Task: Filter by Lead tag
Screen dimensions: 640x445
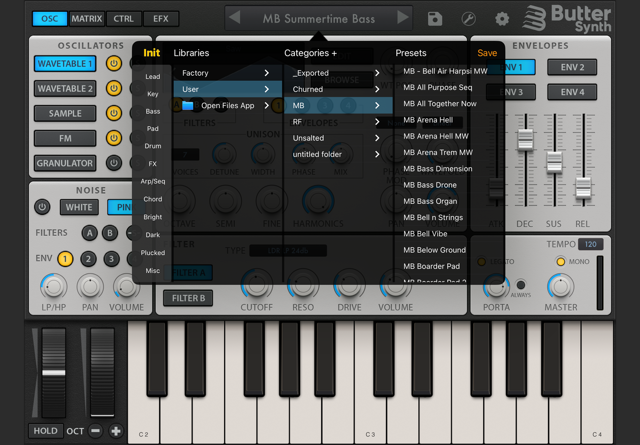Action: pos(153,76)
